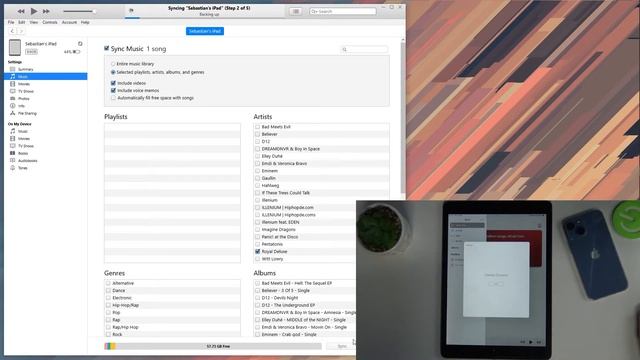Viewport: 640px width, 360px height.
Task: Click the Previous track (rewind) icon
Action: pos(21,11)
